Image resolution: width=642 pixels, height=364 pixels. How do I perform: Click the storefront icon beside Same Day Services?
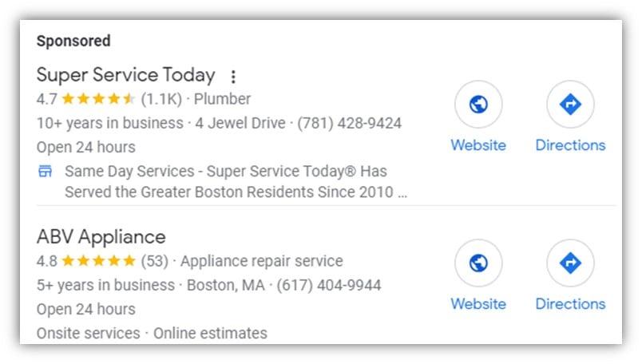click(x=45, y=172)
